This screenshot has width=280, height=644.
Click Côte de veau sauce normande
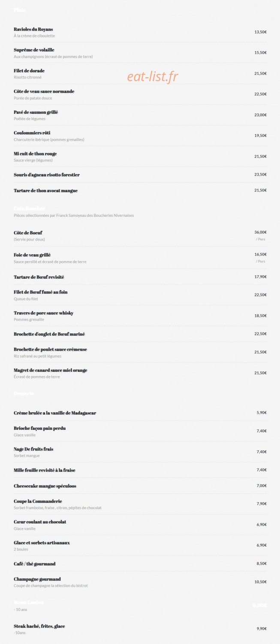(44, 91)
